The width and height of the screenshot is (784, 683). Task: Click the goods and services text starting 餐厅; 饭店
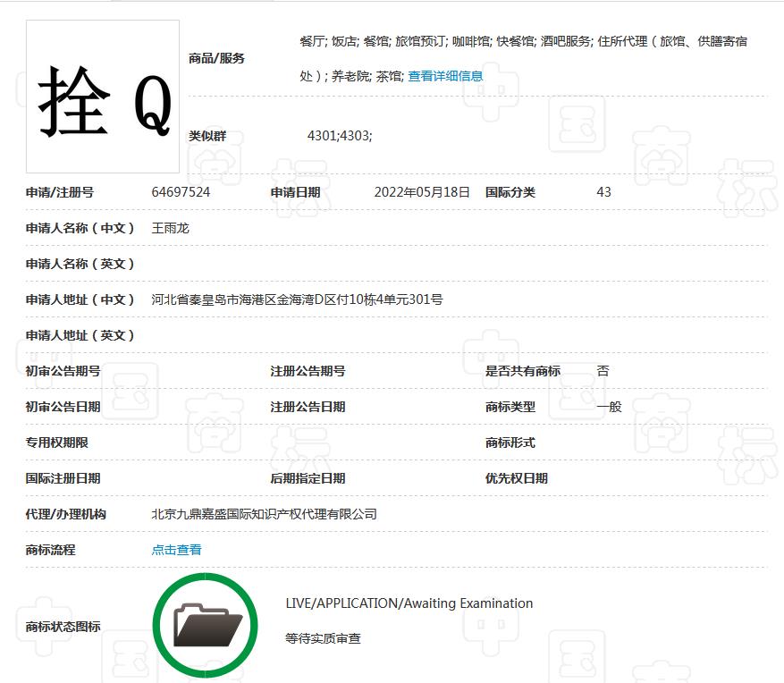pos(523,42)
